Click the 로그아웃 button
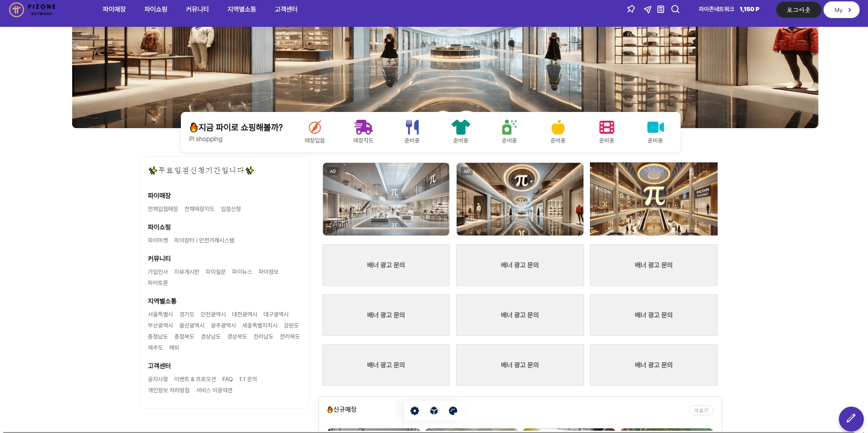The width and height of the screenshot is (868, 433). 798,10
